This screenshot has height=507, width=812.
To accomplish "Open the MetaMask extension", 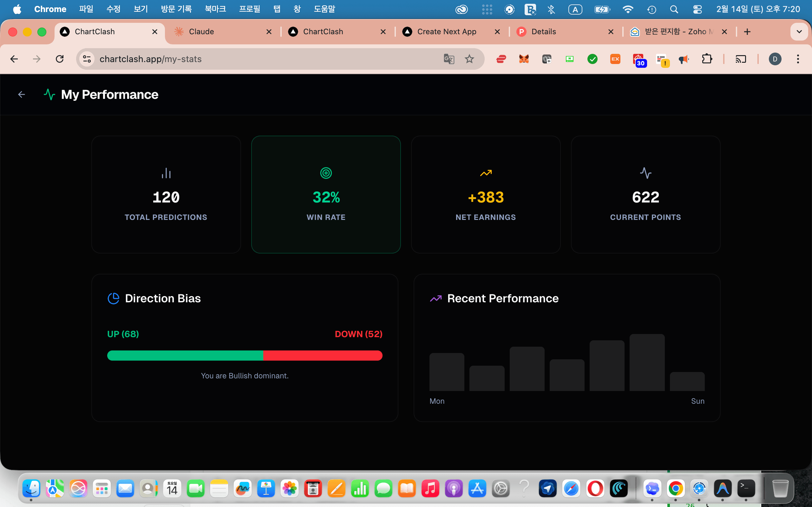I will (x=524, y=59).
